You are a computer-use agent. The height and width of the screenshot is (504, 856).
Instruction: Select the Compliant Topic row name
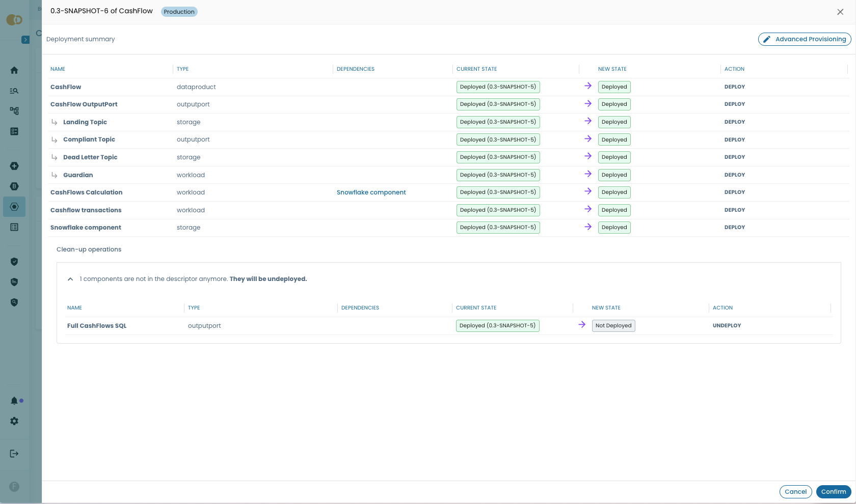click(89, 139)
